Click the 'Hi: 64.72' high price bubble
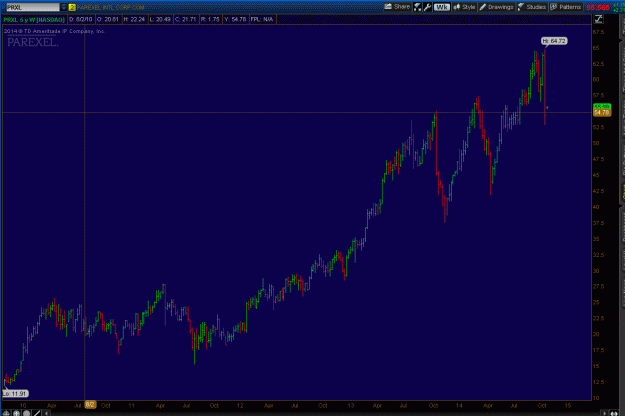 tap(554, 41)
